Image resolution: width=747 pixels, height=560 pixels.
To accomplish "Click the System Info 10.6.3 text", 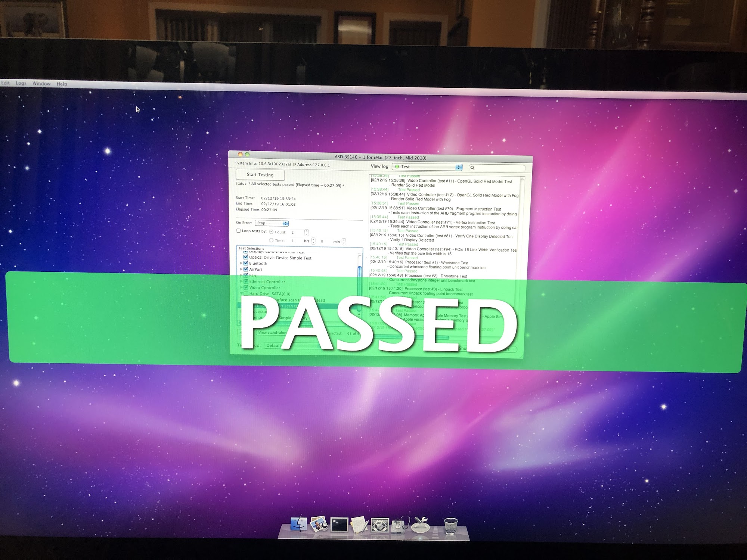I will pos(263,164).
